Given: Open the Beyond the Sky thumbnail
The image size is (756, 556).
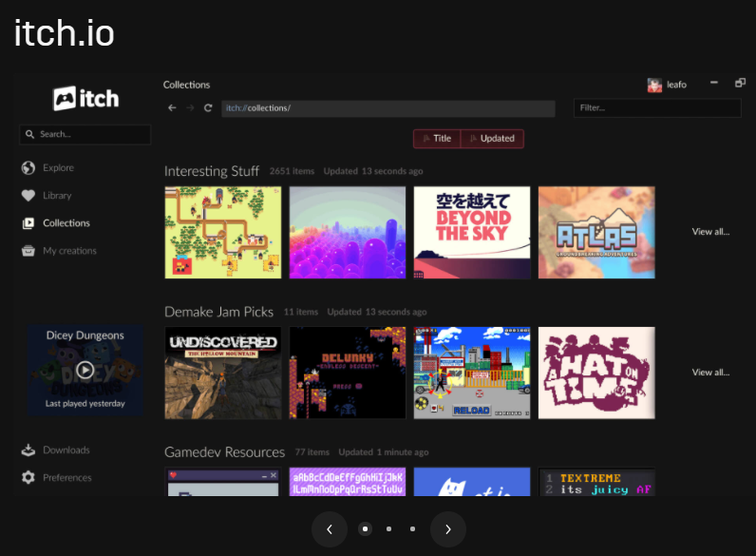Looking at the screenshot, I should (472, 233).
